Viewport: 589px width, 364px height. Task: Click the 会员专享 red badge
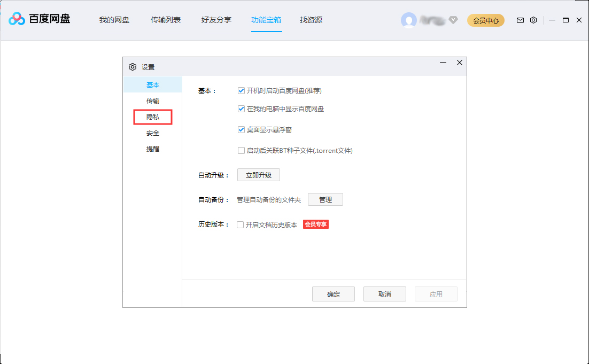(315, 224)
